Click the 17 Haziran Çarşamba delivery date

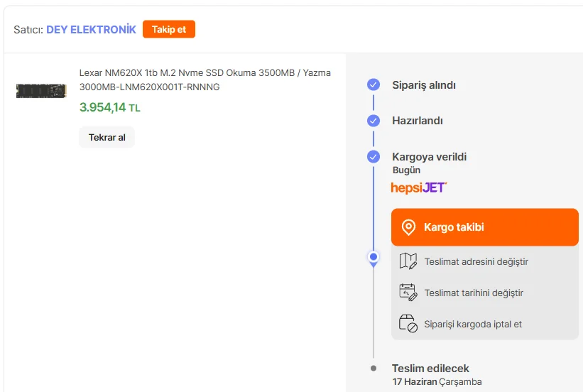tap(437, 381)
